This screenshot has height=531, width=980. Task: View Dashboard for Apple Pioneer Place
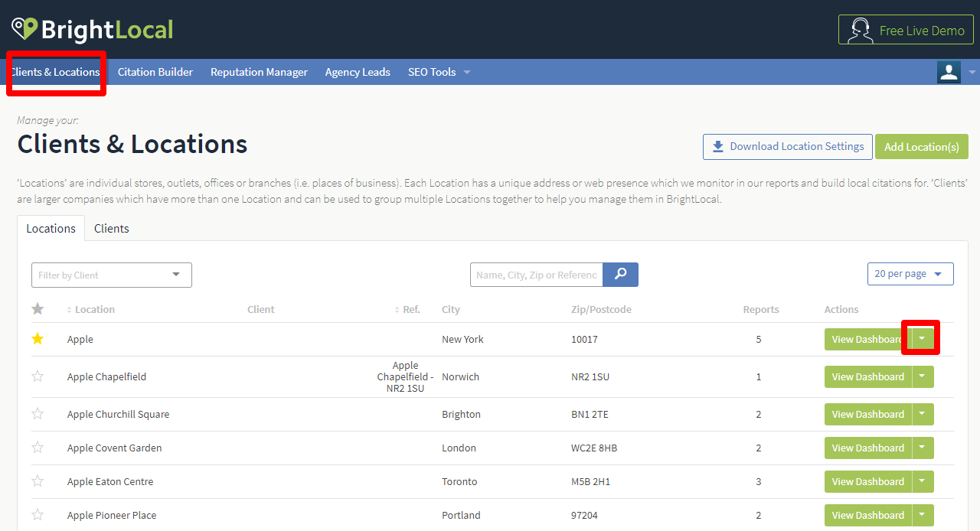click(868, 515)
